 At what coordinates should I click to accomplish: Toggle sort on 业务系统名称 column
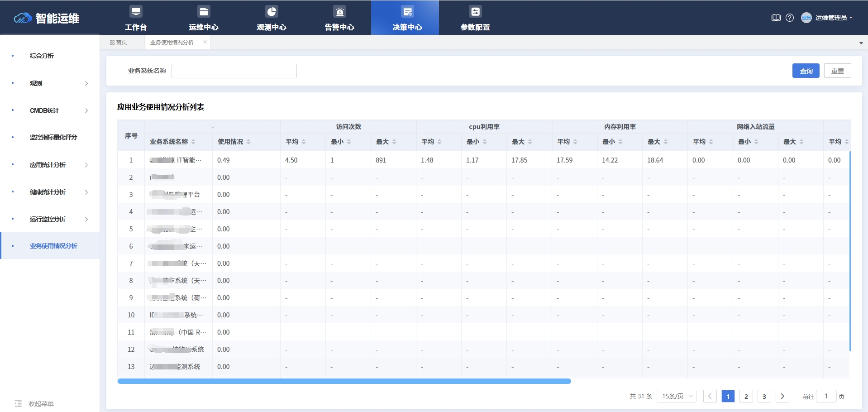coord(194,142)
